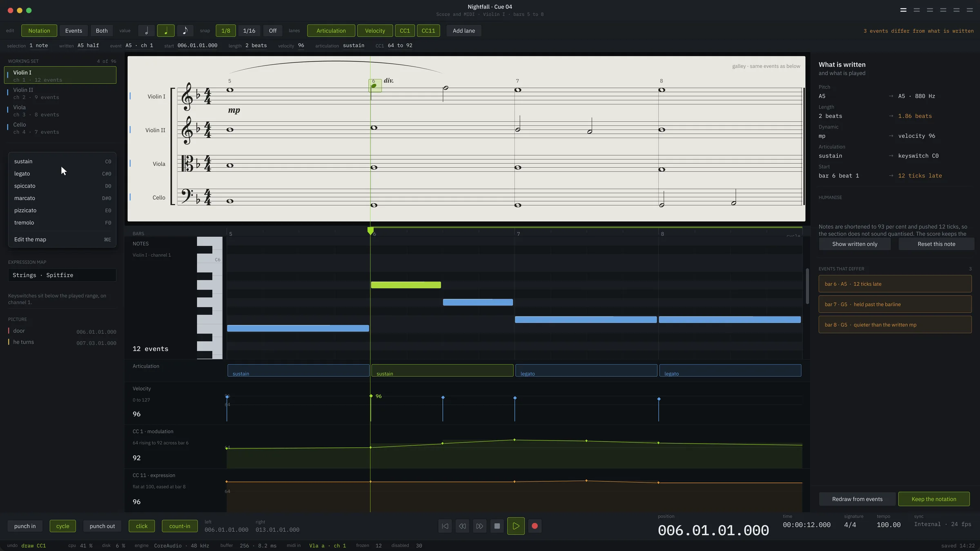Turn snap Off
Screen dimensions: 980x551
pos(273,31)
